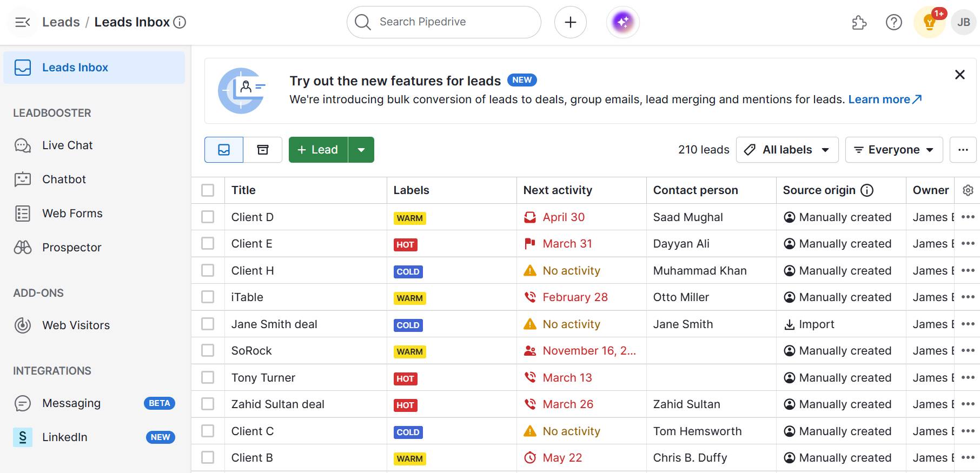This screenshot has height=473, width=980.
Task: Open Live Chat in sidebar
Action: click(94, 145)
